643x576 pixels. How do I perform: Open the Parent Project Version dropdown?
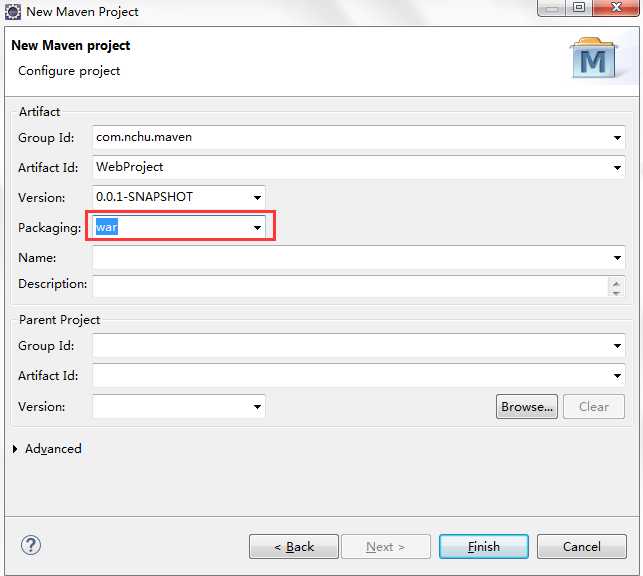pyautogui.click(x=257, y=407)
